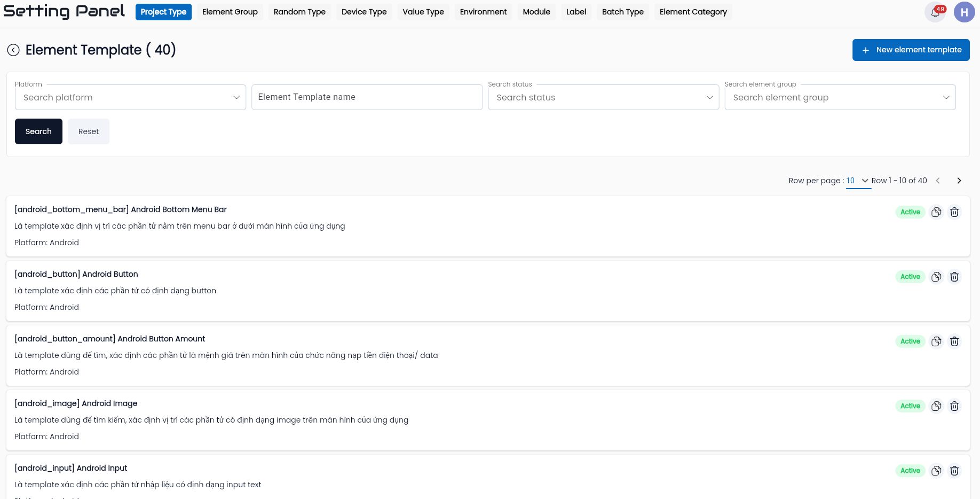Click the Reset button
Viewport: 980px width, 499px height.
point(89,131)
